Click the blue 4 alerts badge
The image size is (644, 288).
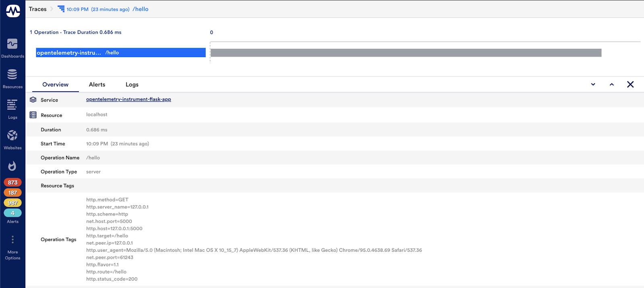(x=12, y=213)
